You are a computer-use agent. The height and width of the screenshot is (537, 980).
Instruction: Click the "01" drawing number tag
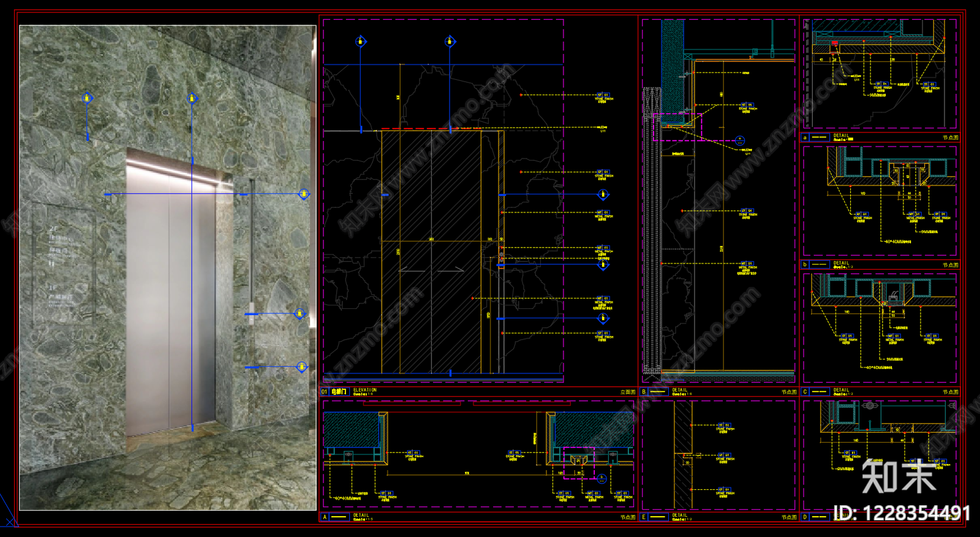[x=325, y=392]
